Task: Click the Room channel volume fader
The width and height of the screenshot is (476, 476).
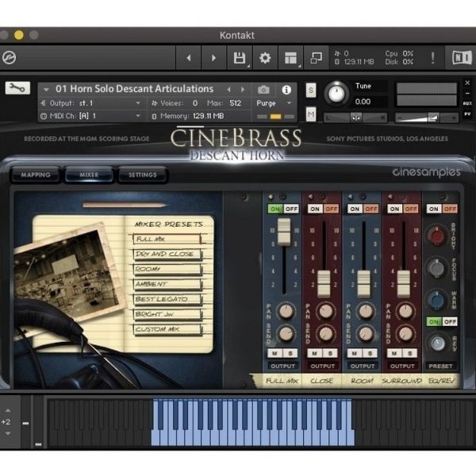Action: click(363, 284)
